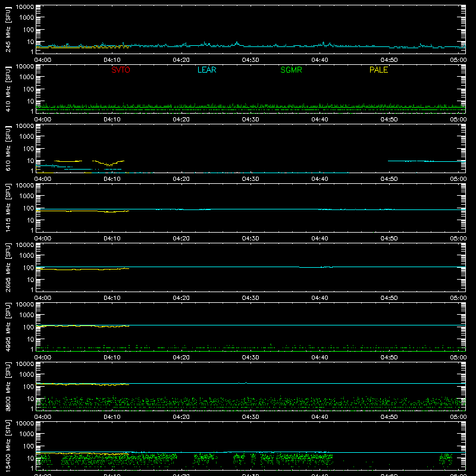The image size is (476, 476).
Task: Click the cyan LEAR legend label
Action: pyautogui.click(x=206, y=70)
